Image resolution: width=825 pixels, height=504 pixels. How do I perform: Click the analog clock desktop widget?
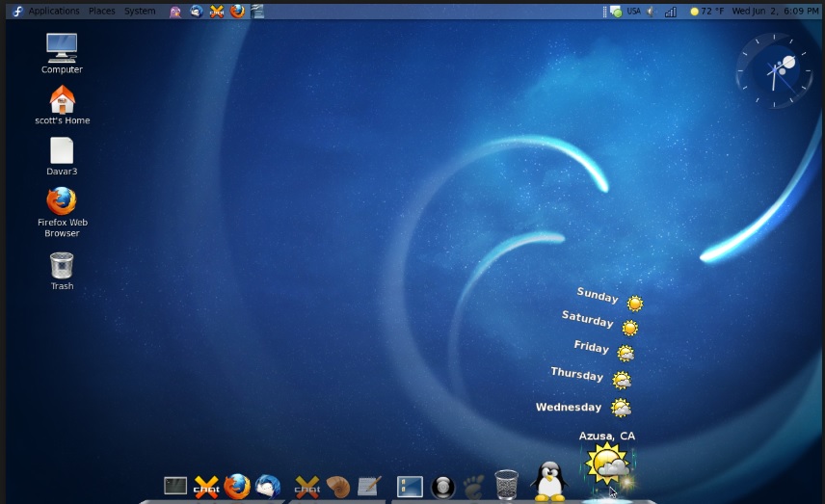click(774, 71)
